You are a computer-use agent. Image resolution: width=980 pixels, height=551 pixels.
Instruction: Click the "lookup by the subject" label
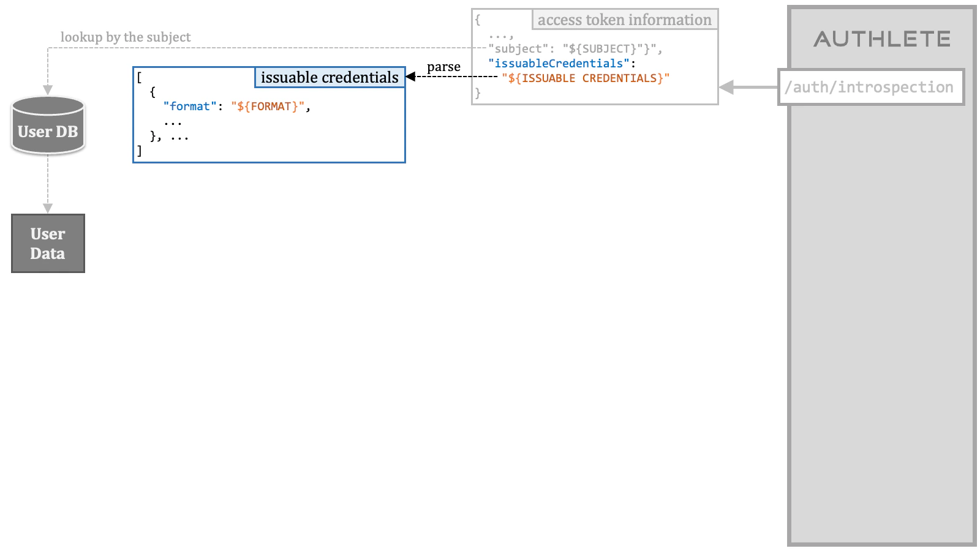126,37
